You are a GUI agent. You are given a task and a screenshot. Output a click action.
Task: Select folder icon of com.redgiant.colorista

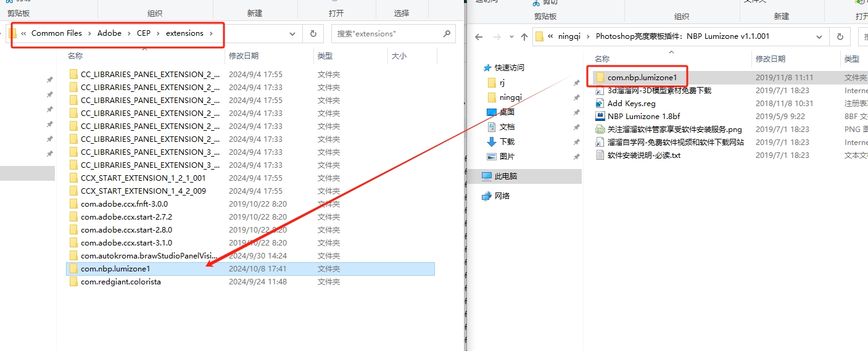tap(74, 281)
